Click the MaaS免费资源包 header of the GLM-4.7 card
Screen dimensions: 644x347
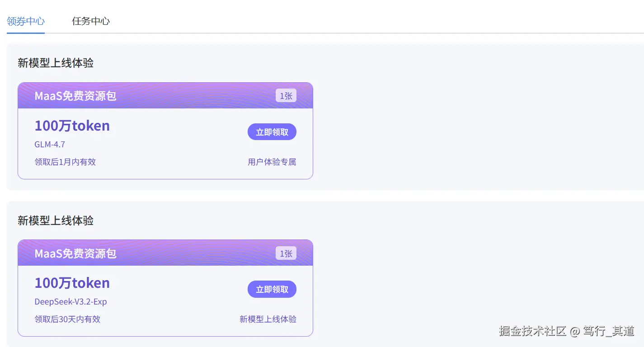tap(75, 96)
